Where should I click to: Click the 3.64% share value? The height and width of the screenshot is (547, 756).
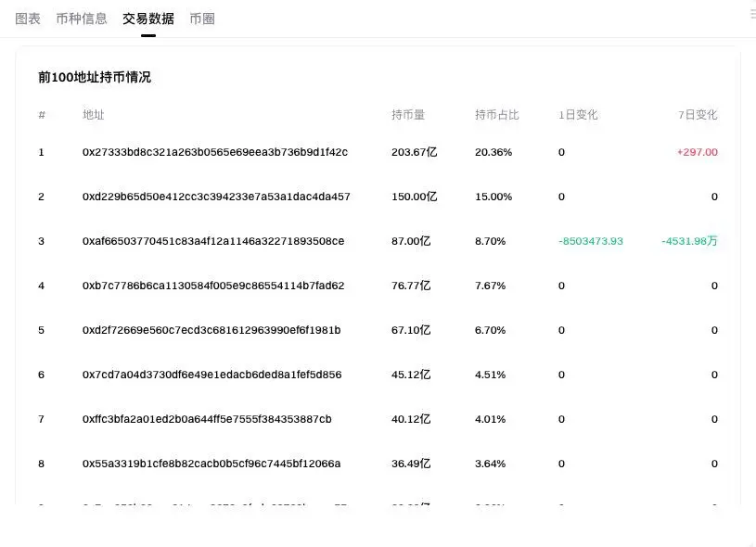(490, 464)
